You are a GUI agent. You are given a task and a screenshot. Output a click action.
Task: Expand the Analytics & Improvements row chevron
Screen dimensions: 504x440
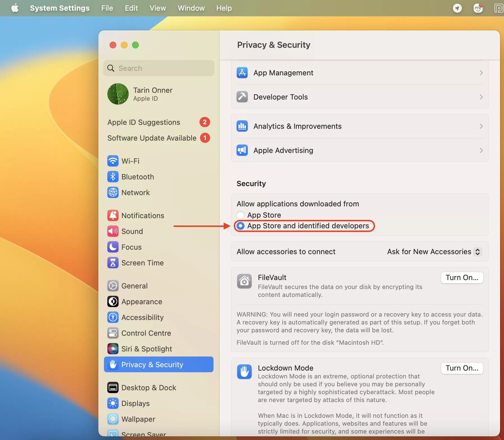point(481,126)
